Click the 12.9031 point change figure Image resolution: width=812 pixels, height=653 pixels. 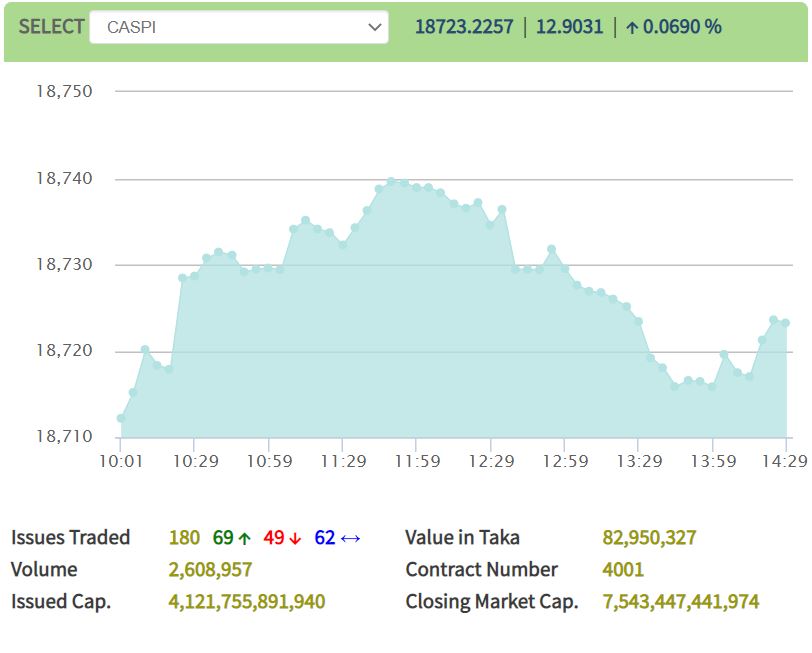point(569,27)
